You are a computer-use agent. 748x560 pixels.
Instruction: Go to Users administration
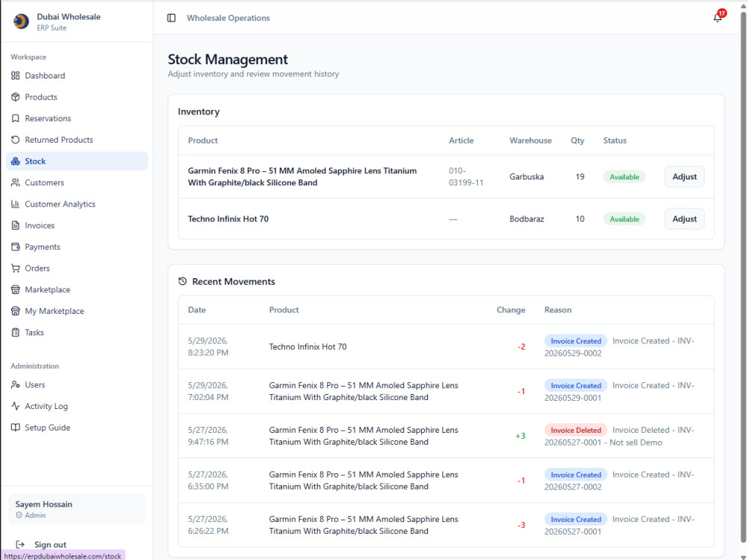[77, 384]
